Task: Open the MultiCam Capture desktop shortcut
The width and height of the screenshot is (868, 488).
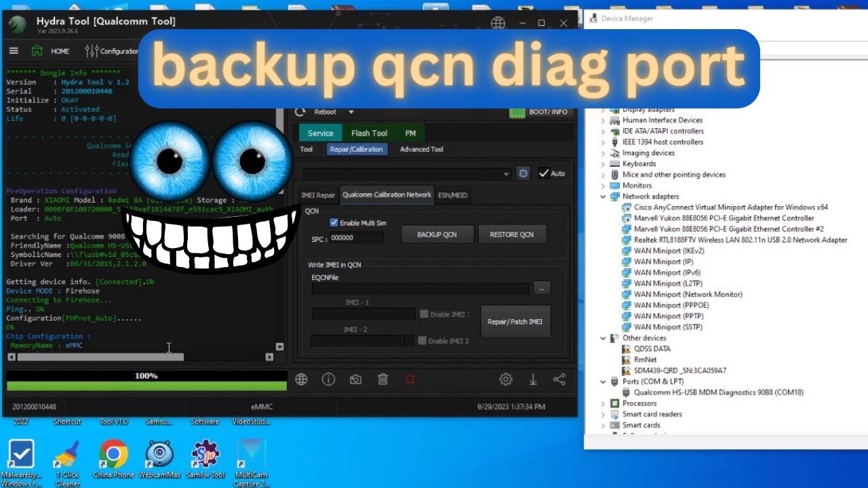Action: 251,463
